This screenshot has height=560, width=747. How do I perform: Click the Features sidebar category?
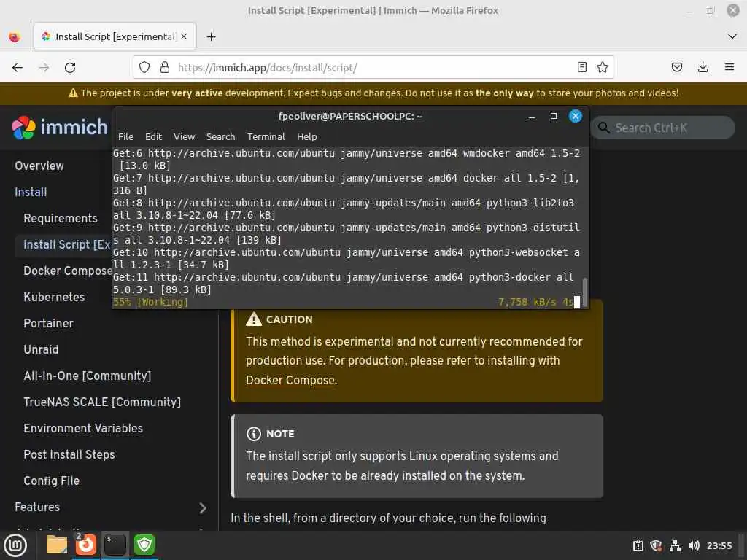37,507
